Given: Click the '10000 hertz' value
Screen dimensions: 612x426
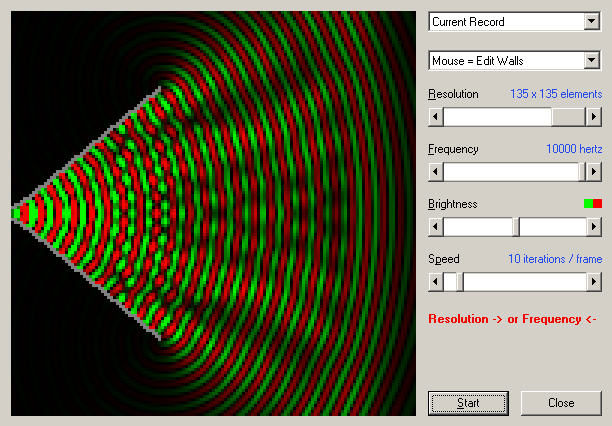Looking at the screenshot, I should click(574, 149).
